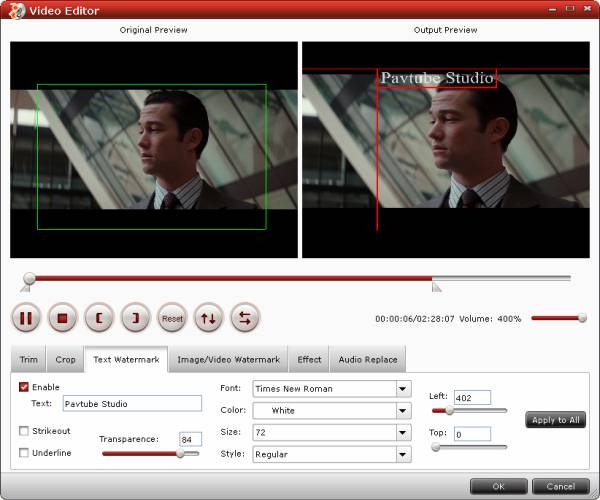
Task: Enable the Underline checkbox
Action: tap(24, 453)
